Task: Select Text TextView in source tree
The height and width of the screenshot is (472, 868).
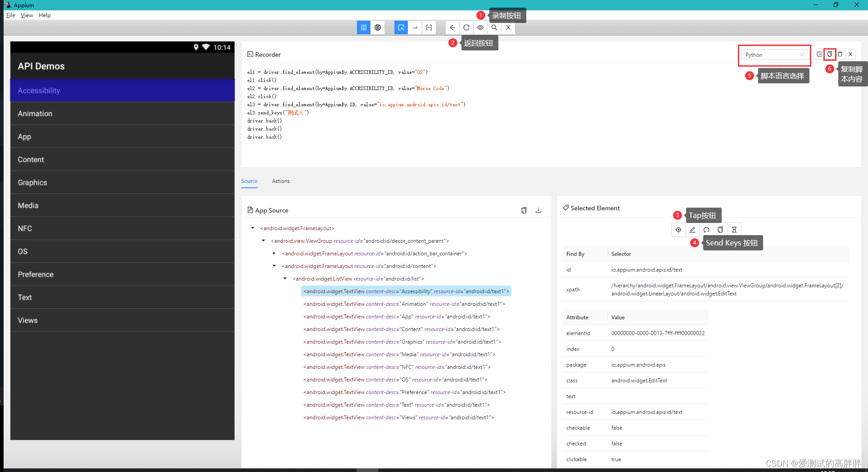Action: (x=397, y=405)
